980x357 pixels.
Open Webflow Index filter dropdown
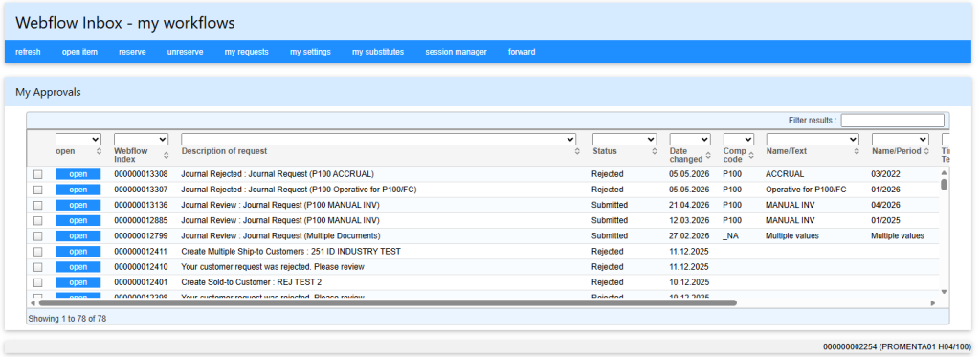pos(142,139)
